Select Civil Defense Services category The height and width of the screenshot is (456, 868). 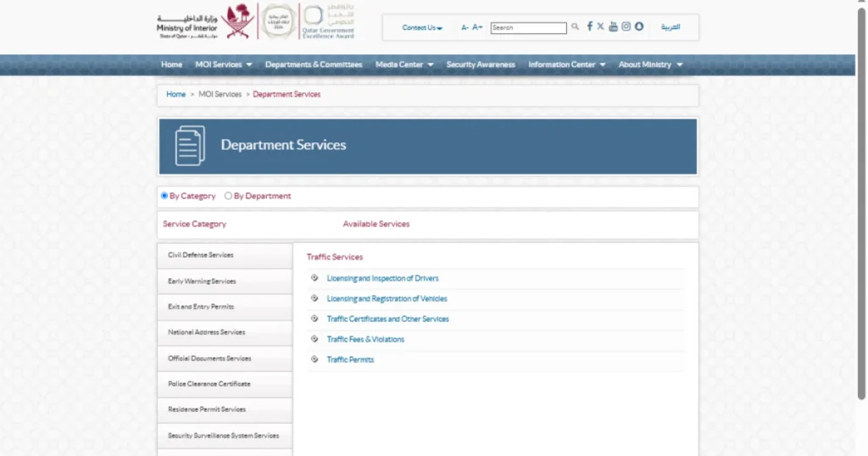coord(225,255)
